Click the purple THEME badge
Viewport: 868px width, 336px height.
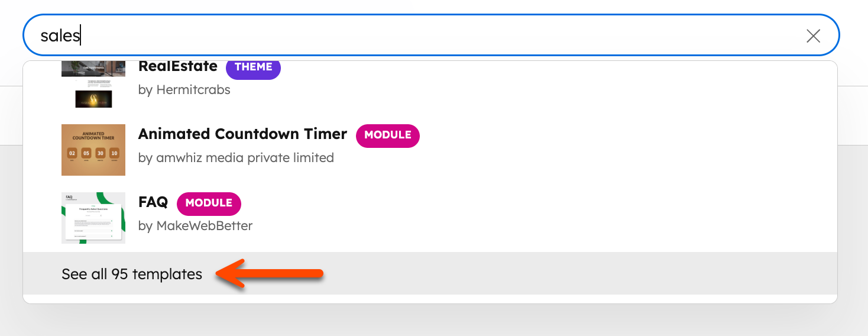click(253, 67)
